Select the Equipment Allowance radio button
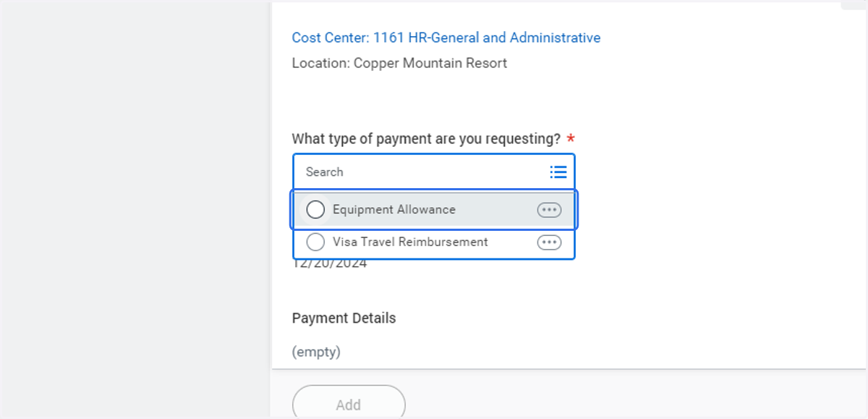868x419 pixels. tap(315, 210)
